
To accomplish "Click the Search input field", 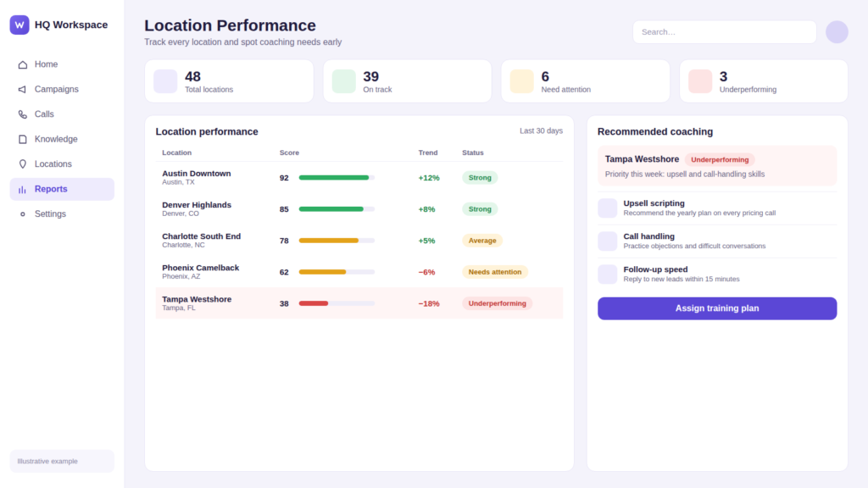I will pos(724,32).
